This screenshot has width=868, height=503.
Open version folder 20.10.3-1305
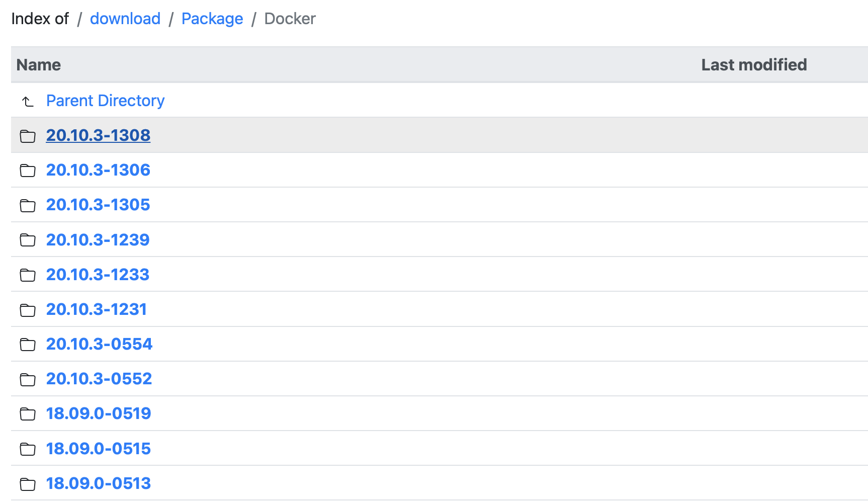tap(98, 205)
